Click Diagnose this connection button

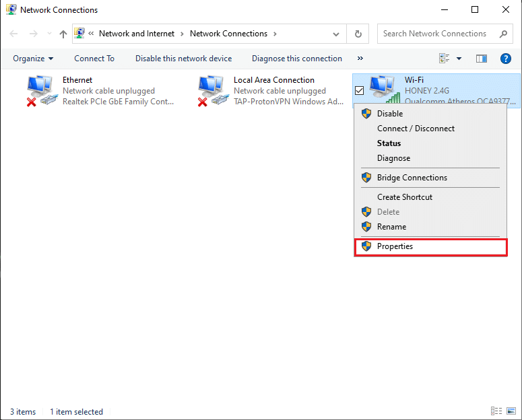click(x=297, y=59)
